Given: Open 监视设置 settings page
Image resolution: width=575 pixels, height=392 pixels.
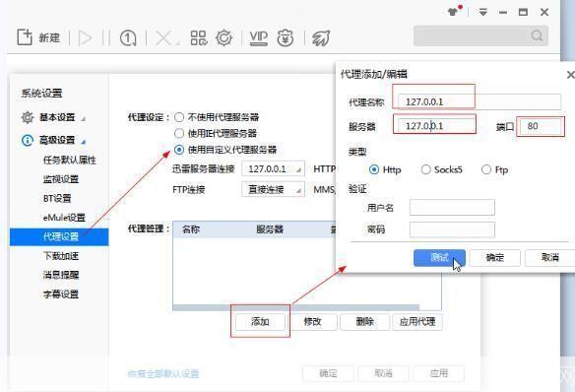Looking at the screenshot, I should pyautogui.click(x=61, y=179).
